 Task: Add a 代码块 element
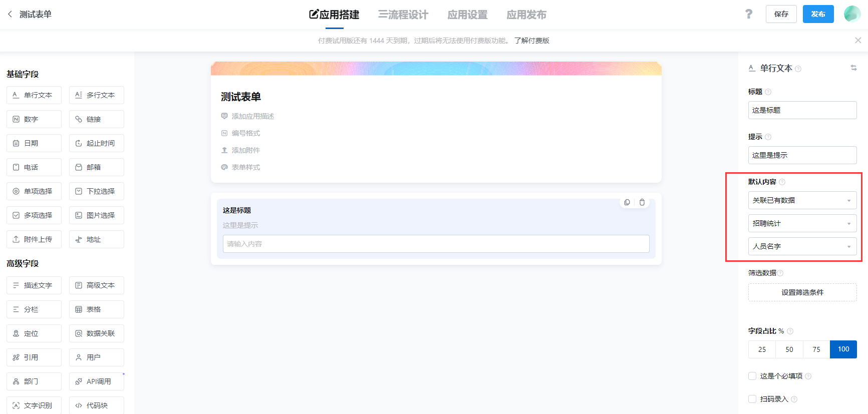pyautogui.click(x=97, y=405)
